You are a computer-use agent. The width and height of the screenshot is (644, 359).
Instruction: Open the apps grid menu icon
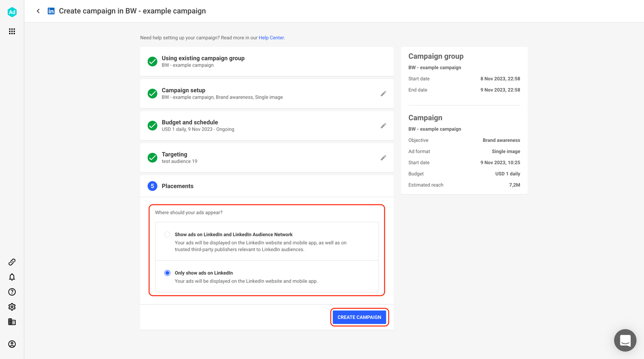(x=12, y=31)
